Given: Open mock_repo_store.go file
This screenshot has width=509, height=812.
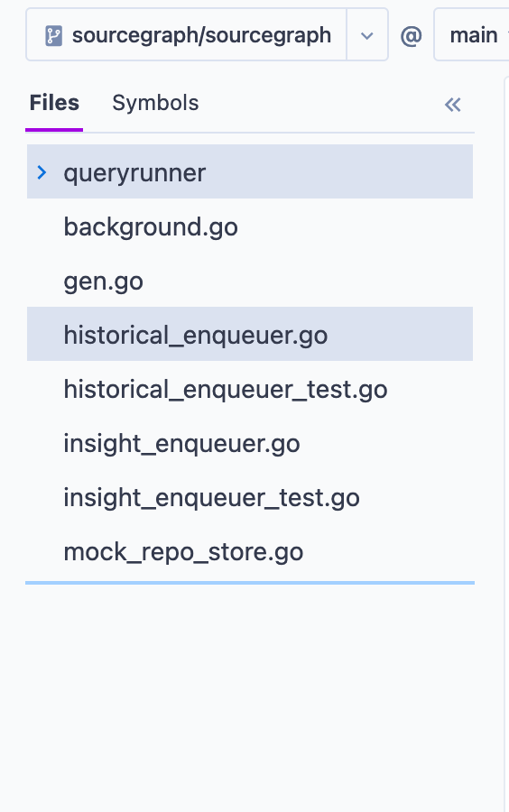Looking at the screenshot, I should coord(250,551).
